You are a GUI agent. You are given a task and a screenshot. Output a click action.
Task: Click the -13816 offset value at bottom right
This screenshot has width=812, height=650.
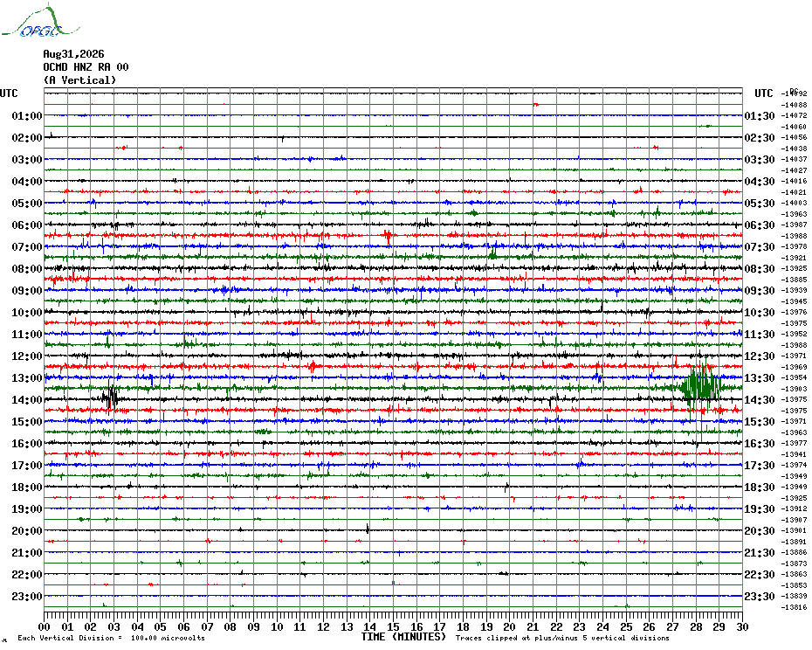tap(794, 607)
